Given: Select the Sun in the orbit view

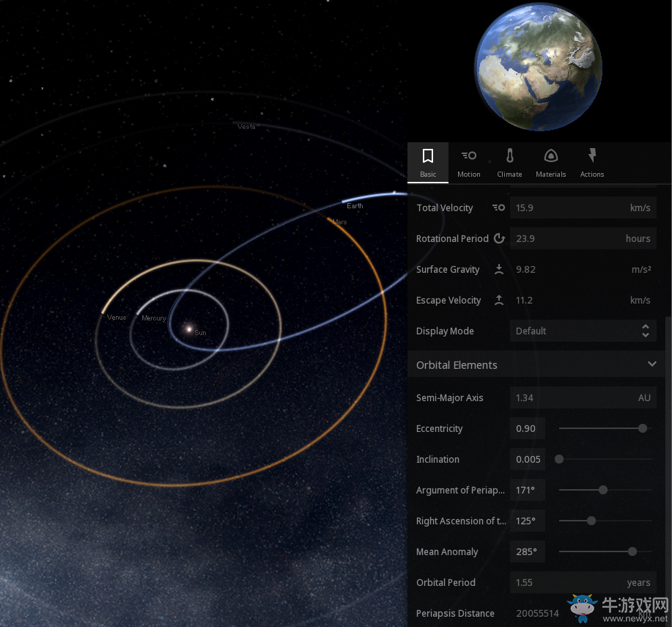Looking at the screenshot, I should [x=189, y=329].
